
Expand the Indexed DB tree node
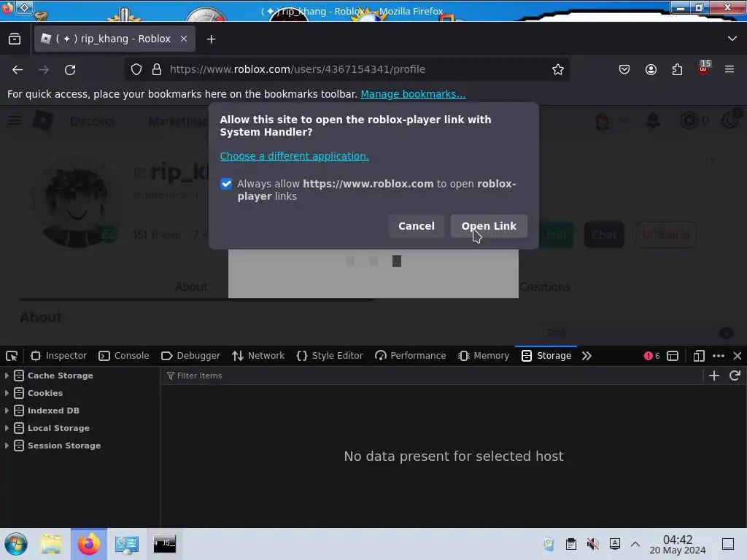tap(7, 411)
